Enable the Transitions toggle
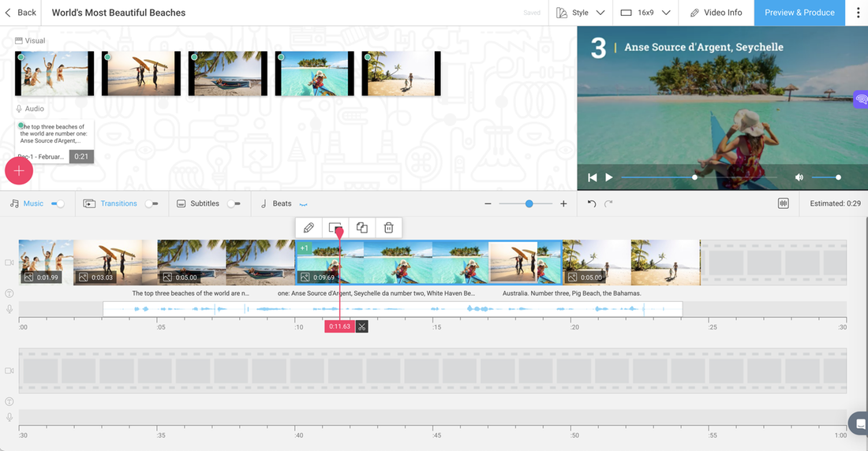The height and width of the screenshot is (451, 868). click(151, 203)
